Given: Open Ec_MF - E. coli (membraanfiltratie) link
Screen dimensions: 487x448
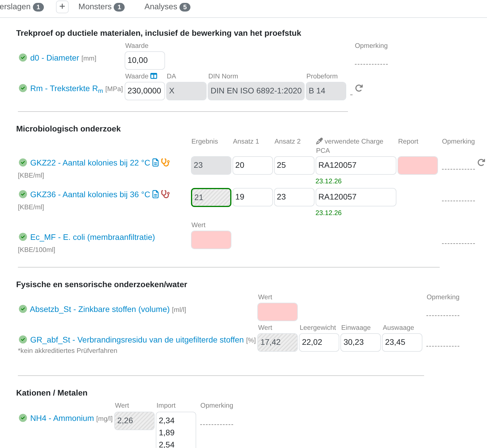Looking at the screenshot, I should [93, 237].
